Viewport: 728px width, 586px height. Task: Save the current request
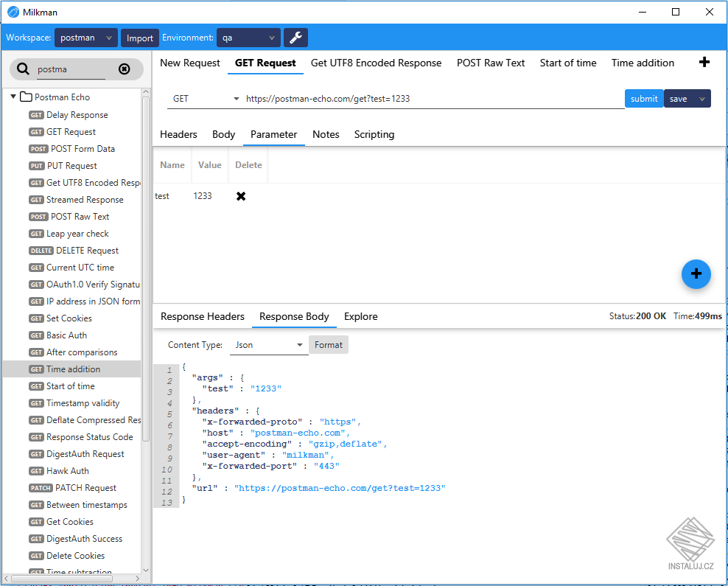click(679, 99)
